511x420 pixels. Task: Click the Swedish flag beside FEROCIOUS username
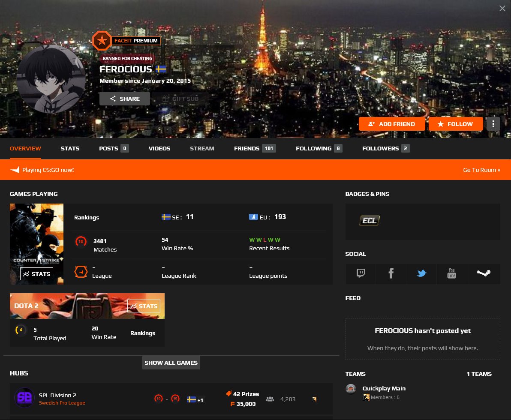pos(161,69)
